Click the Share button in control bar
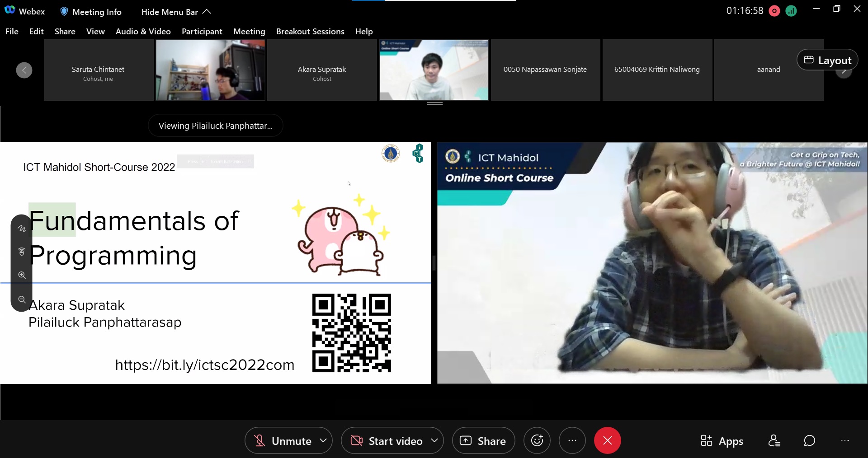Viewport: 868px width, 458px height. 483,440
